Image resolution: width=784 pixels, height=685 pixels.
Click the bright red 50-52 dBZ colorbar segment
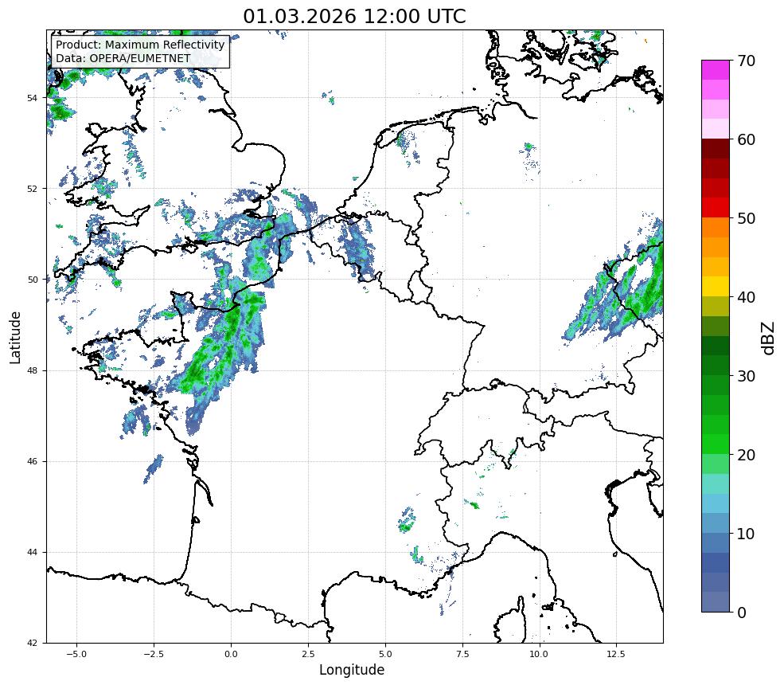coord(716,208)
